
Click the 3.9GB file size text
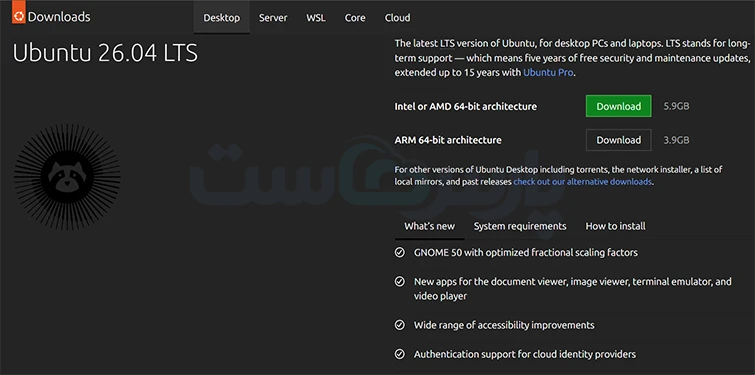[677, 140]
